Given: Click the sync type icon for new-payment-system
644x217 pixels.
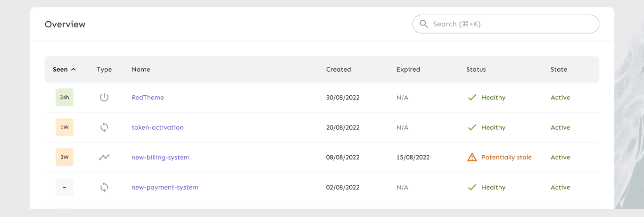Looking at the screenshot, I should (x=104, y=187).
